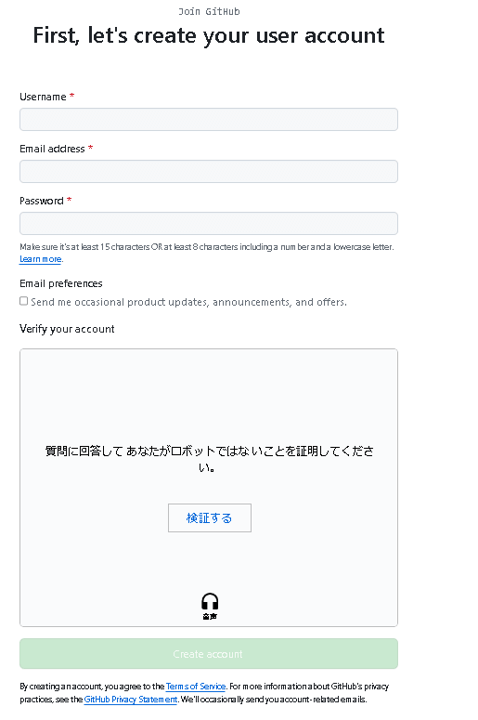Click the 'First, let's create your user account' heading
The width and height of the screenshot is (478, 720).
pyautogui.click(x=208, y=36)
